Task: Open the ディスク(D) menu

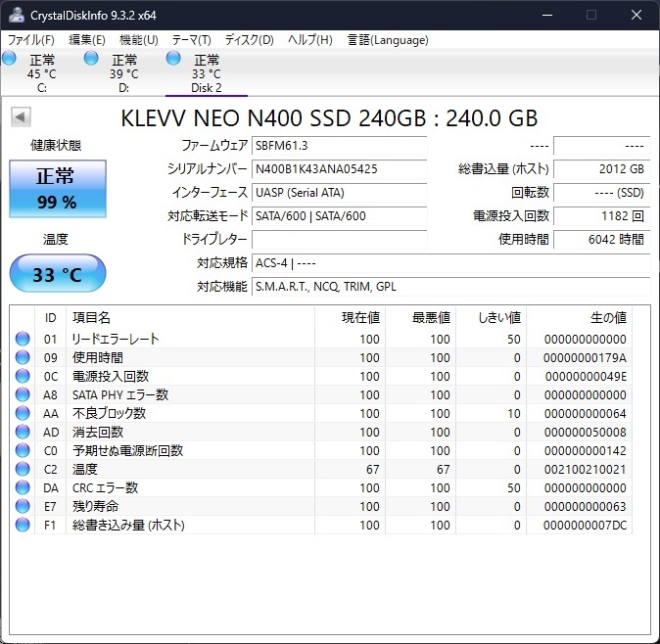Action: (249, 40)
